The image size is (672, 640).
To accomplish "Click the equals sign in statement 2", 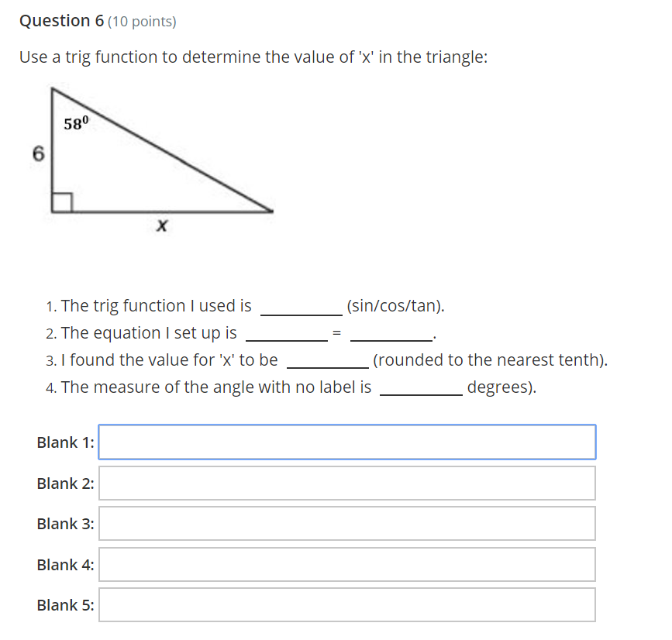I will pyautogui.click(x=336, y=334).
